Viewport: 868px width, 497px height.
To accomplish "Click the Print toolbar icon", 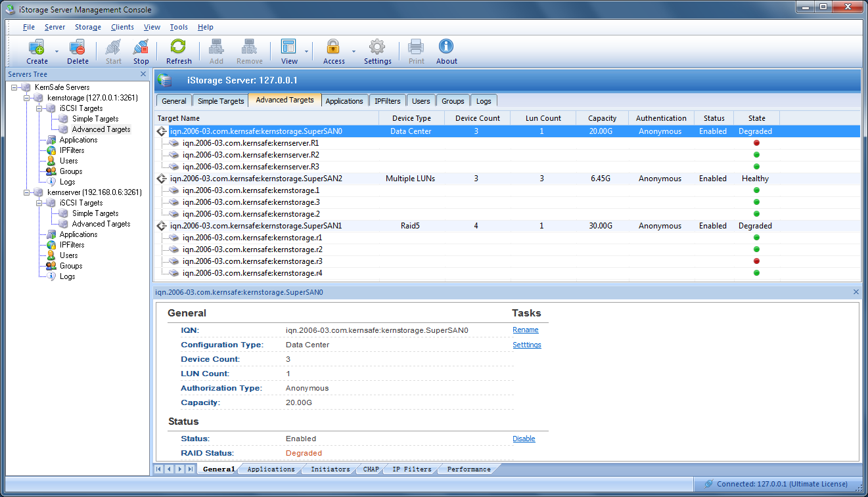I will [416, 47].
